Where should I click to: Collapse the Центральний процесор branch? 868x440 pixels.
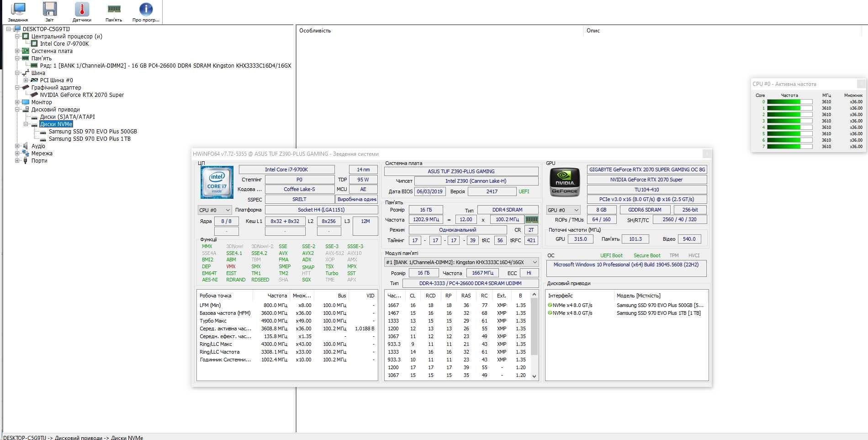17,36
